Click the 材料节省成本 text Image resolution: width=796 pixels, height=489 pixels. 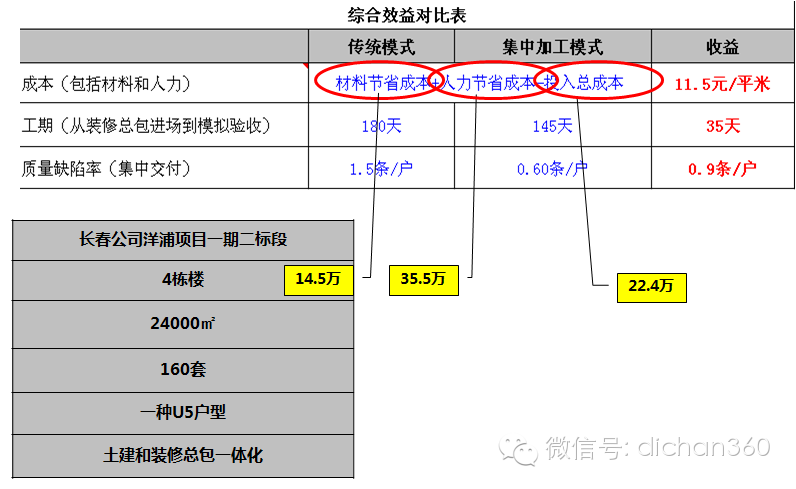point(383,83)
